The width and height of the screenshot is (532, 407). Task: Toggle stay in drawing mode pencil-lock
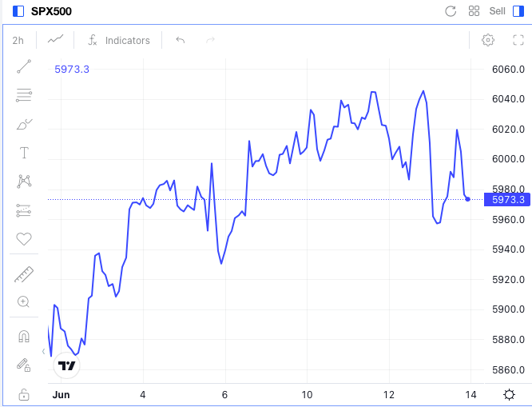(x=24, y=365)
